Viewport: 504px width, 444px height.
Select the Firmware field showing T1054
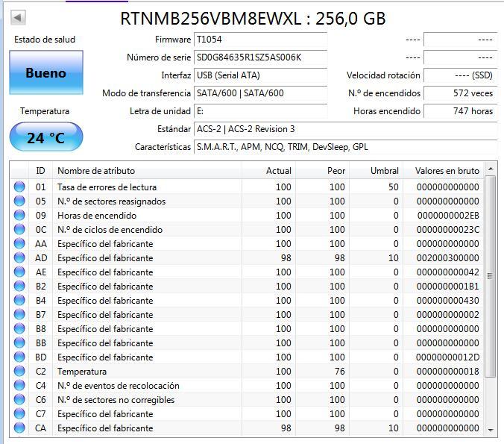[x=260, y=40]
